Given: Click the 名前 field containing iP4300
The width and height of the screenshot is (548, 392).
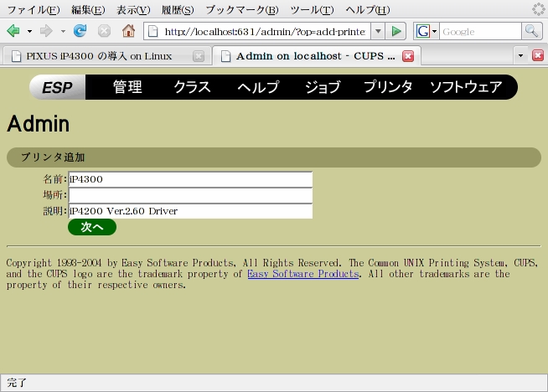Looking at the screenshot, I should tap(190, 179).
